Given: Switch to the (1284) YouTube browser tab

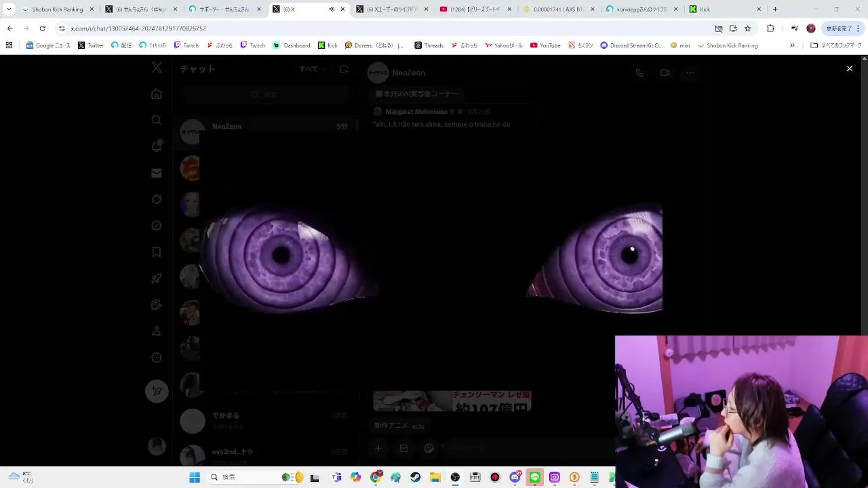Looking at the screenshot, I should click(475, 9).
